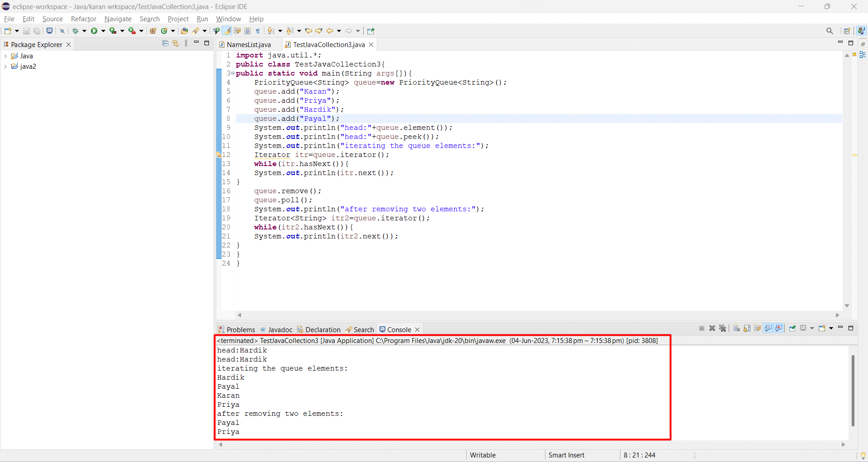Open New Console View dropdown arrow

(831, 328)
